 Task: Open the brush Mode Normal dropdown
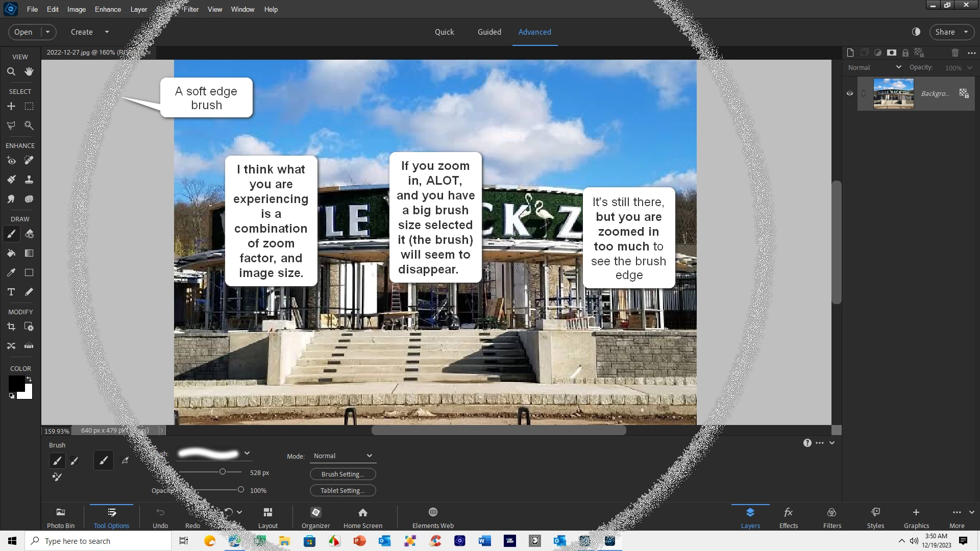tap(342, 456)
